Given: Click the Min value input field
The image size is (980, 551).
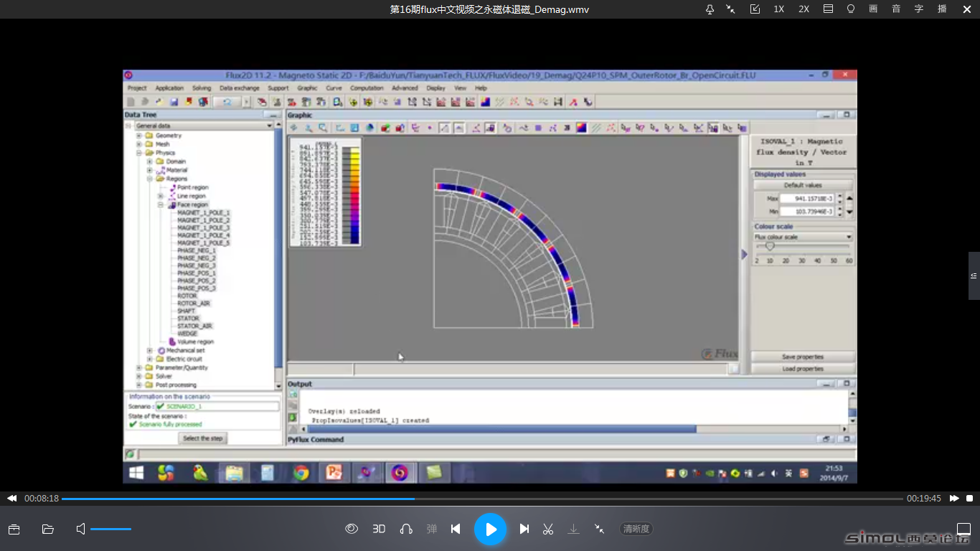Looking at the screenshot, I should point(807,212).
